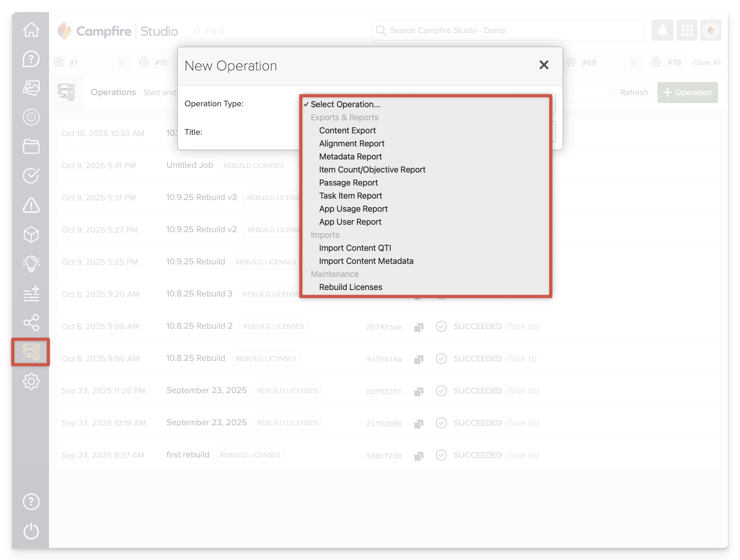Click the warning triangle icon in sidebar

coord(31,205)
